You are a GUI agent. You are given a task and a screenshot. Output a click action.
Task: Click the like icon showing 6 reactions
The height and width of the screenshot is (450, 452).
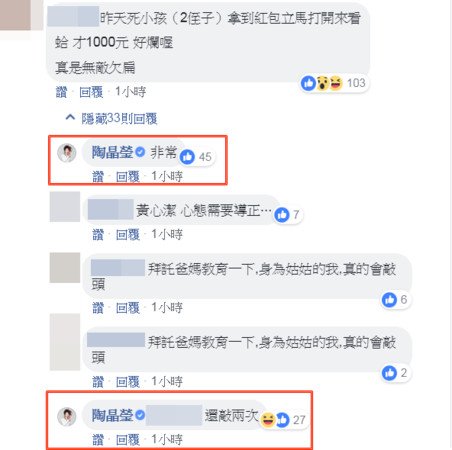coord(389,300)
